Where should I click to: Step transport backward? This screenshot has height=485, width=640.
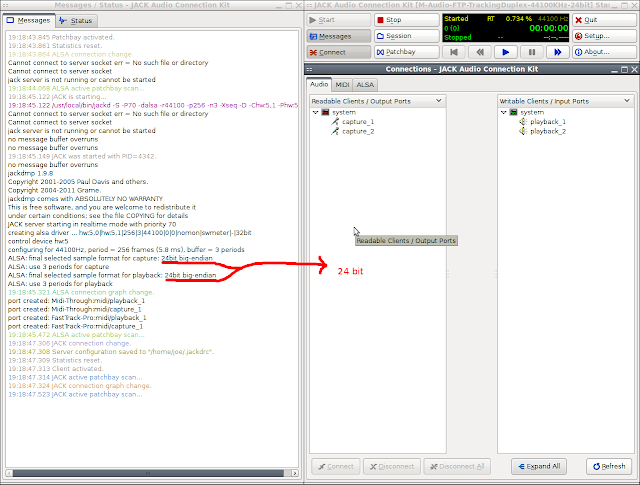(x=480, y=52)
